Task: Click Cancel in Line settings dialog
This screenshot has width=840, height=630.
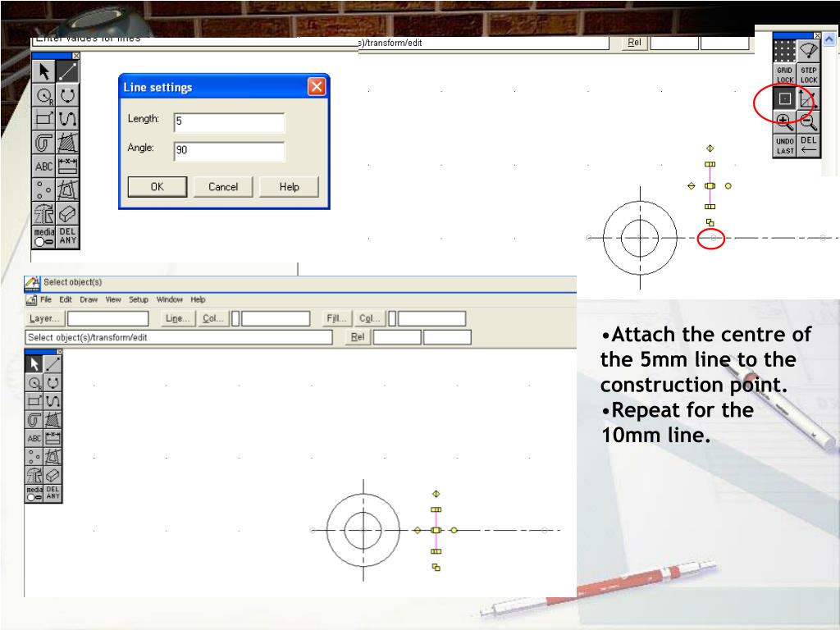Action: coord(223,187)
